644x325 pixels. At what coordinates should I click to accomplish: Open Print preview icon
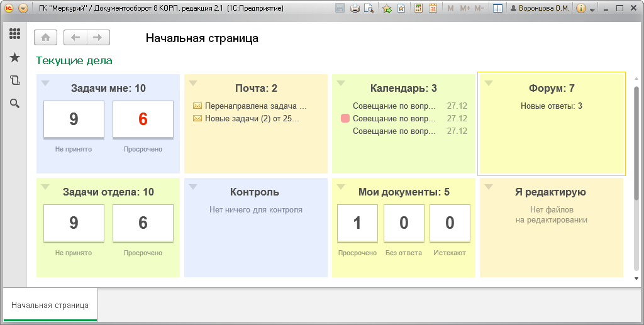tap(369, 8)
